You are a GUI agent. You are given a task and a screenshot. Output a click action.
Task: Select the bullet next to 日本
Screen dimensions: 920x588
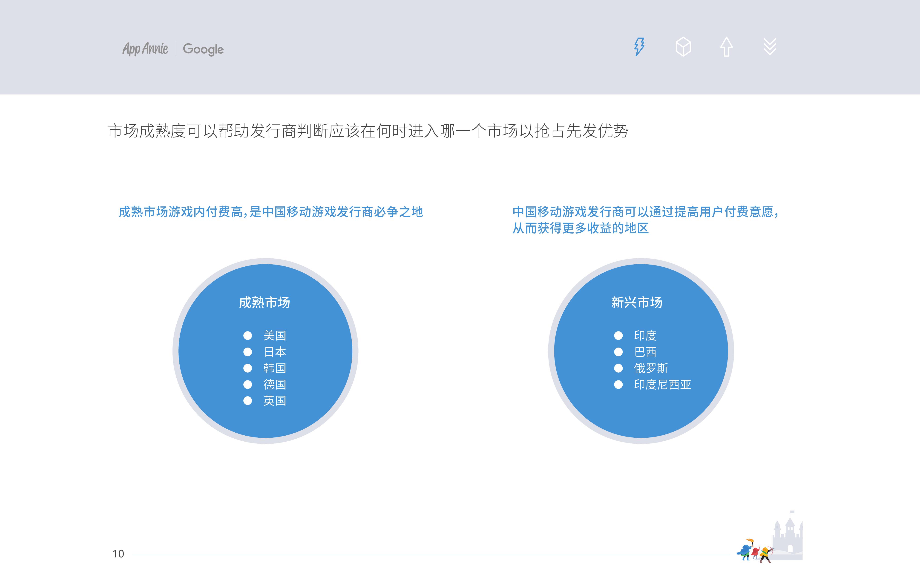[247, 352]
